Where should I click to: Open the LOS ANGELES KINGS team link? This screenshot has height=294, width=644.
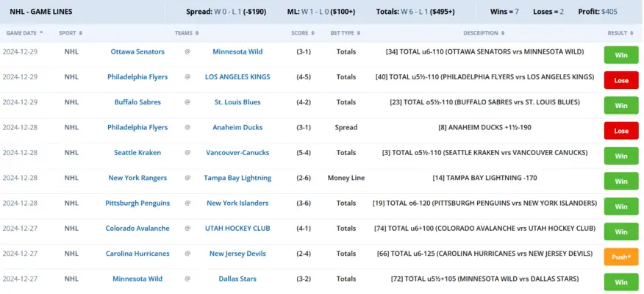point(237,76)
